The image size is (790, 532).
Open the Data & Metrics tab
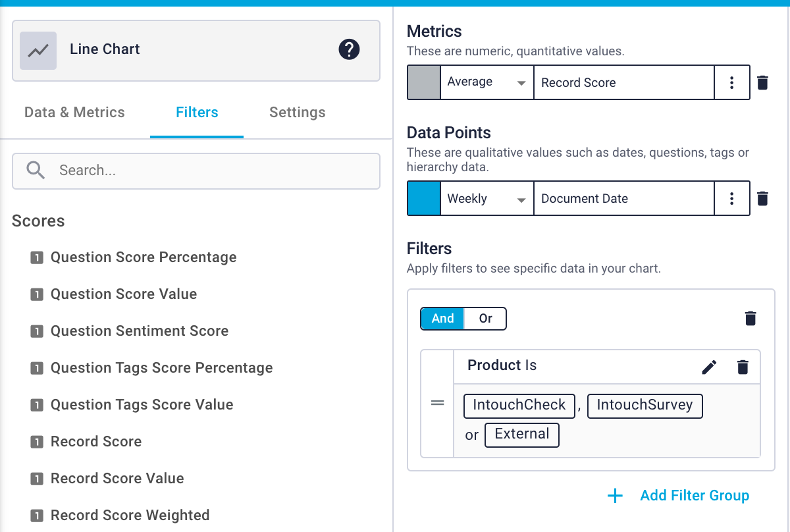74,112
